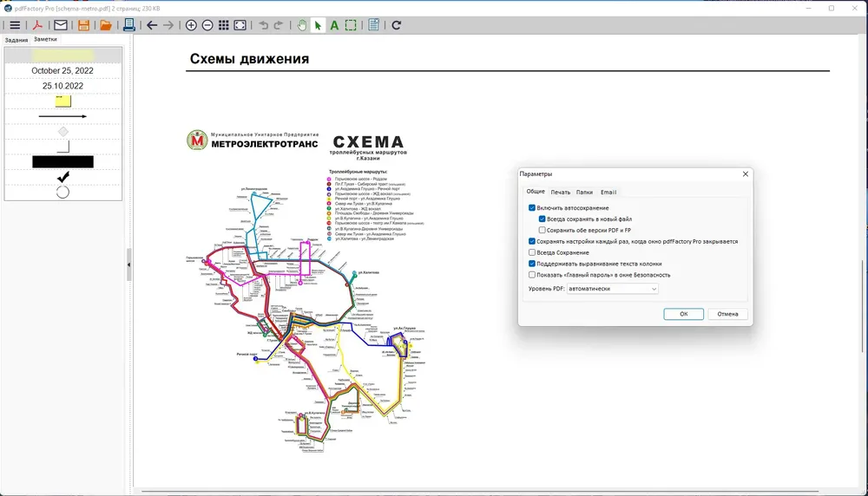Confirm settings with the OK button

(x=684, y=314)
